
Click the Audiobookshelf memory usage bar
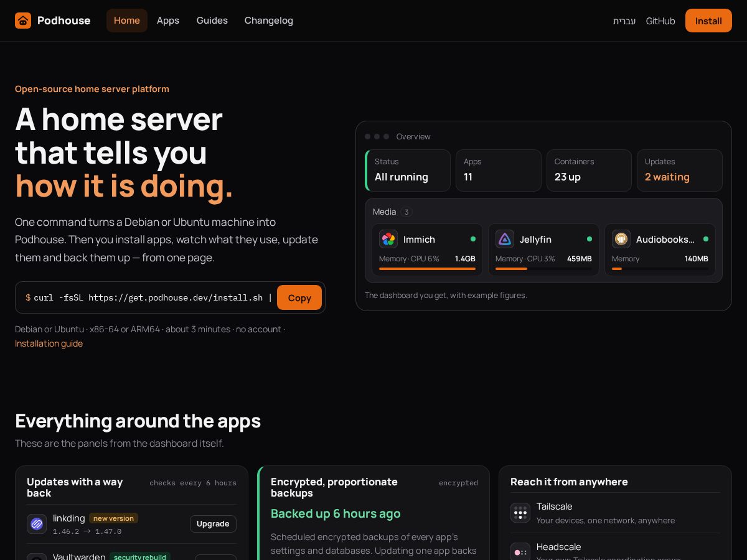[660, 269]
